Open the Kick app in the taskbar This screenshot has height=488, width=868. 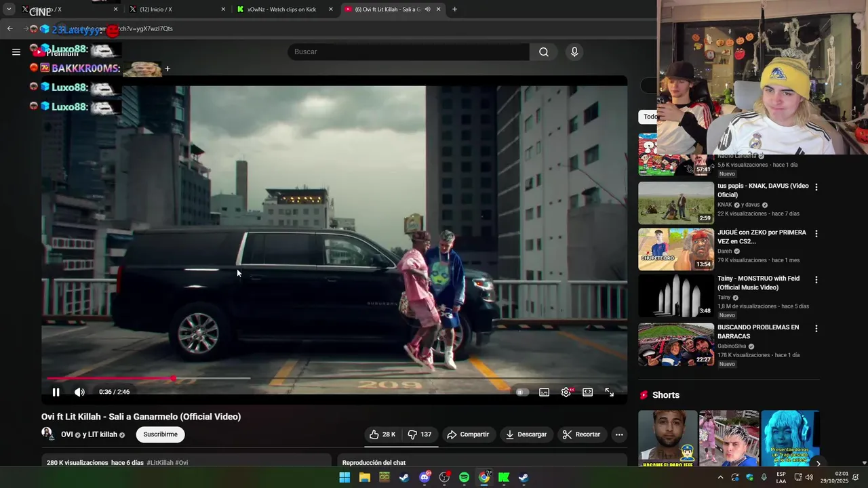tap(504, 477)
